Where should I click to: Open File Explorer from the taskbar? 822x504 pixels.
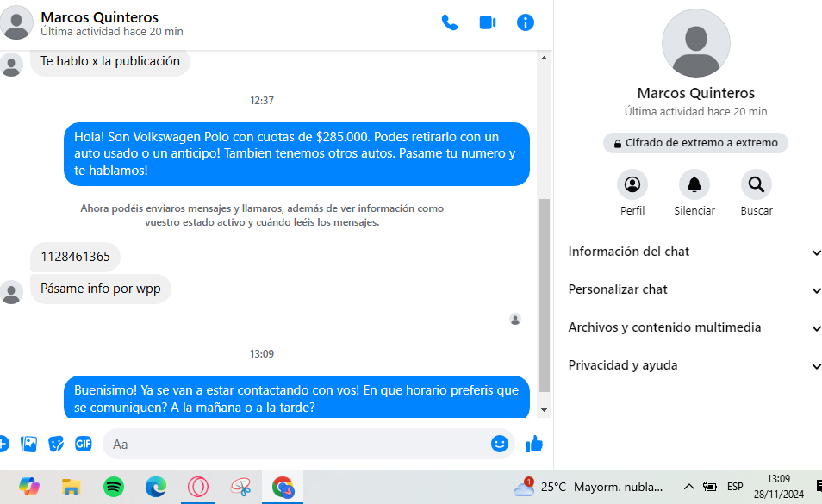pos(71,487)
